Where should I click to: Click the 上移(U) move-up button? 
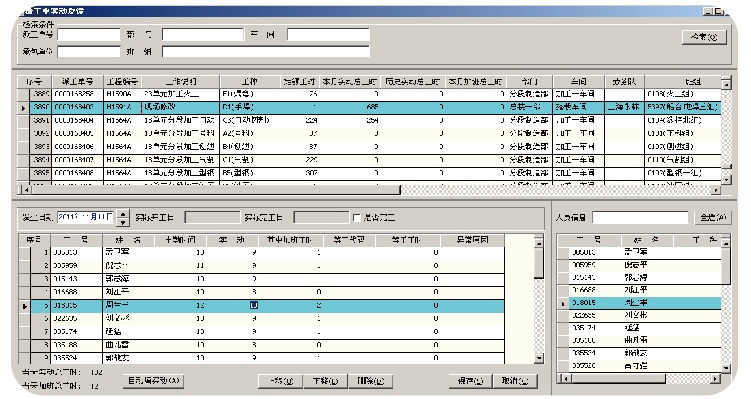(281, 381)
